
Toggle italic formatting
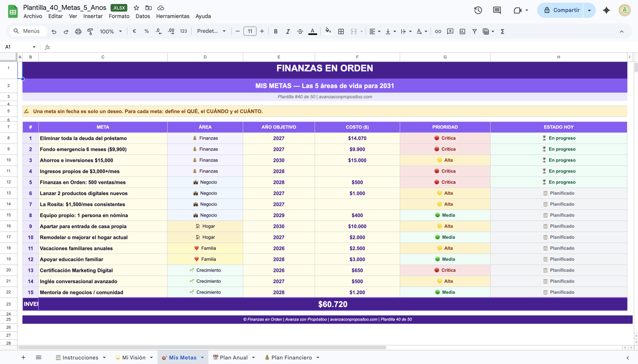(x=288, y=31)
